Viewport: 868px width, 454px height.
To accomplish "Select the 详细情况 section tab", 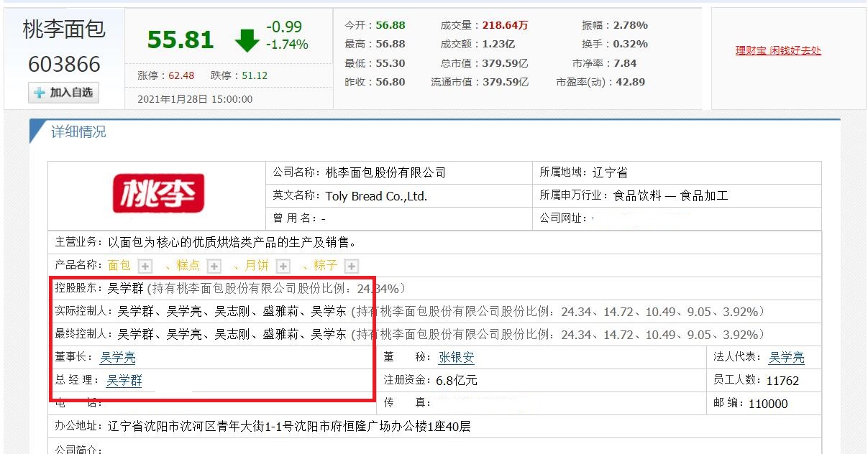I will pyautogui.click(x=78, y=132).
